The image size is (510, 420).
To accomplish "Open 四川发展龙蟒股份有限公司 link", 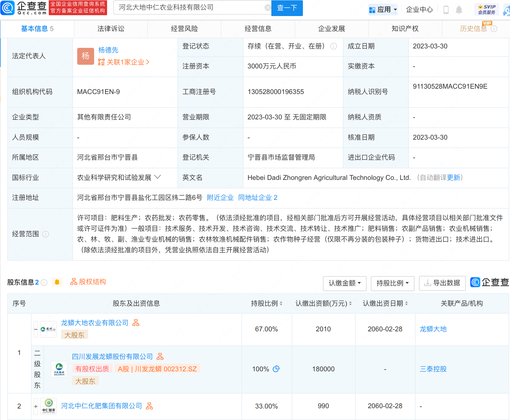I will [112, 357].
